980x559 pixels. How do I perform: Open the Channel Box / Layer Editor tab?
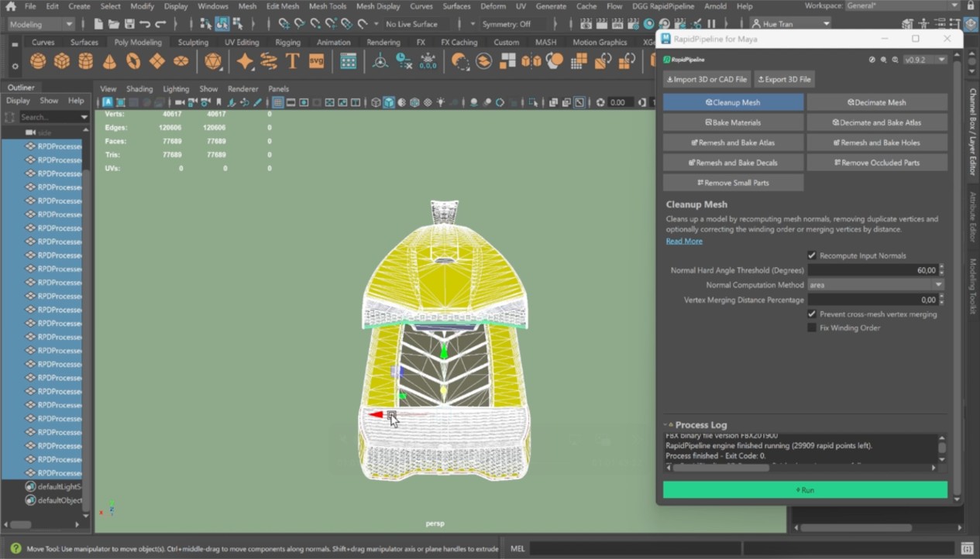pyautogui.click(x=973, y=132)
